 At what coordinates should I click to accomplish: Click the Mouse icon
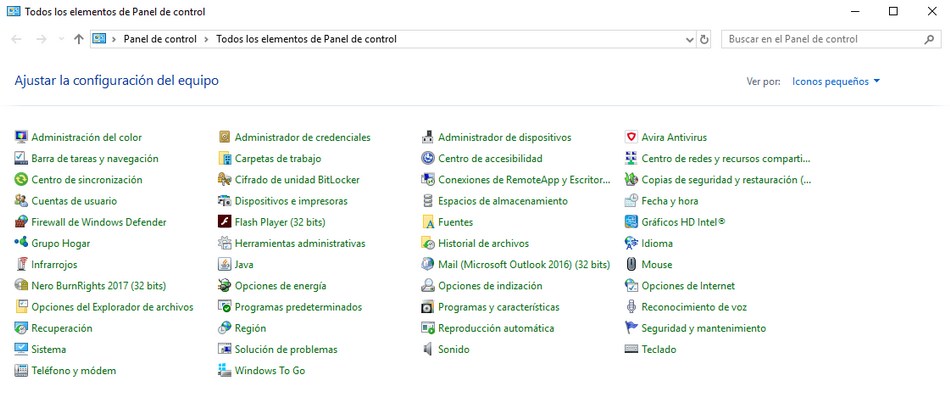631,265
